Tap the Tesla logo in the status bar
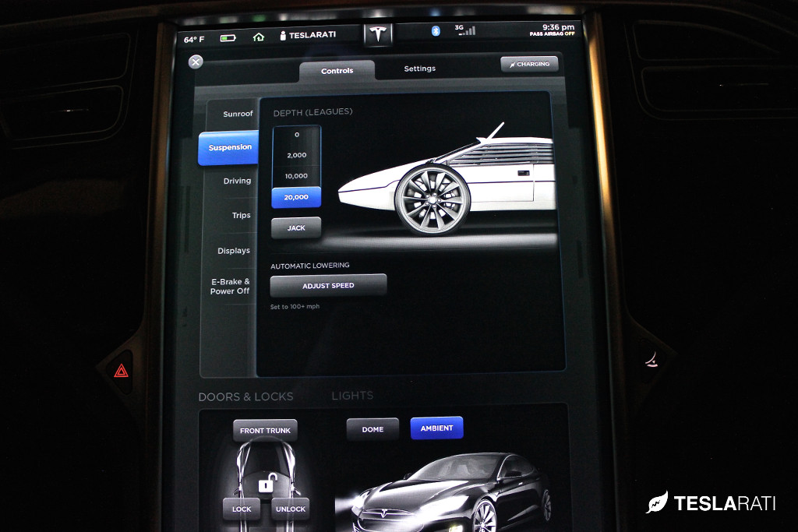The image size is (798, 532). (x=378, y=34)
